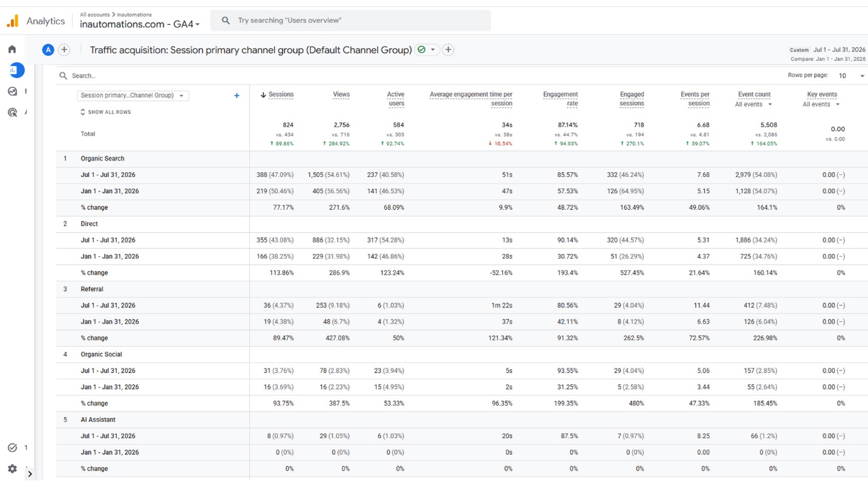Open the Session primary Channel Group dimension dropdown
The height and width of the screenshot is (488, 868).
pyautogui.click(x=133, y=95)
